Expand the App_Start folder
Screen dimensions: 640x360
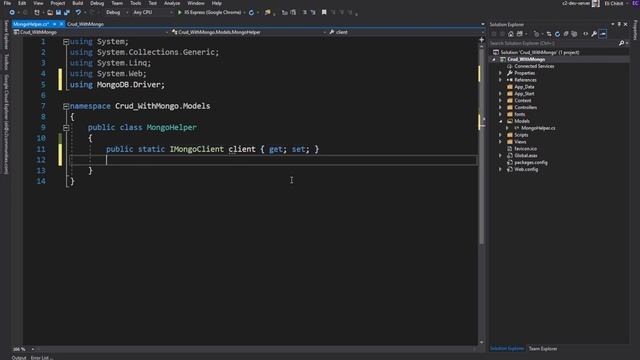click(500, 94)
